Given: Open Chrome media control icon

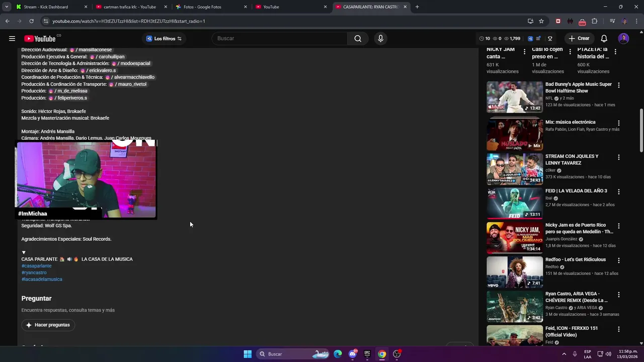Looking at the screenshot, I should [612, 21].
